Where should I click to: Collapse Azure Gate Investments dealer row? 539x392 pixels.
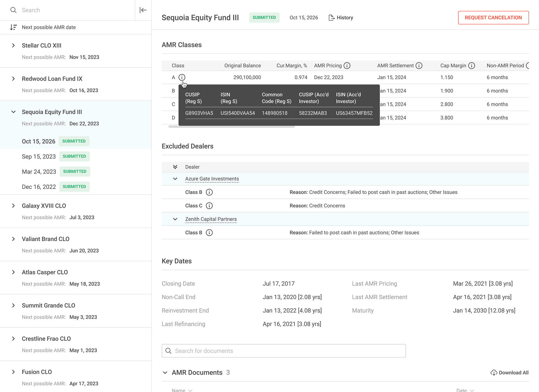pos(175,179)
